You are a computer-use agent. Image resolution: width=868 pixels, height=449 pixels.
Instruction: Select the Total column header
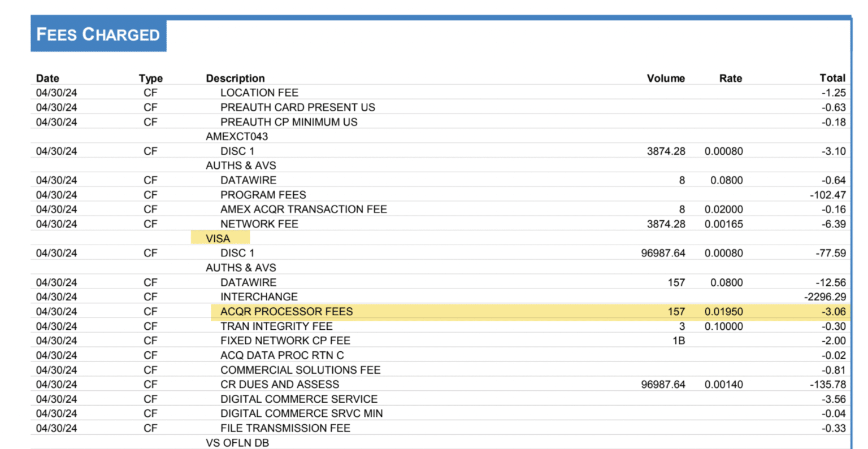coord(833,78)
